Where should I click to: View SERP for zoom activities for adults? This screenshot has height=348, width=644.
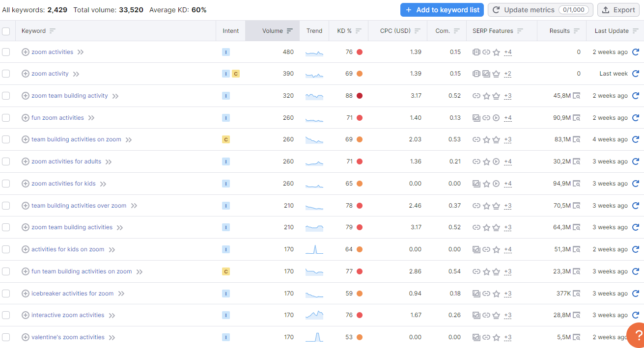577,161
